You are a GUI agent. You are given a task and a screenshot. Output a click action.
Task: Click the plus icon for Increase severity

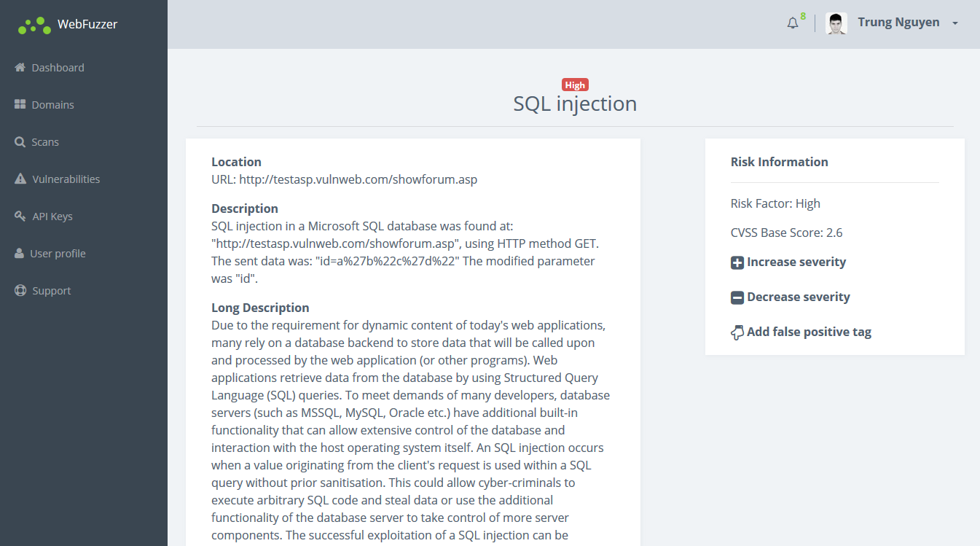pos(737,262)
